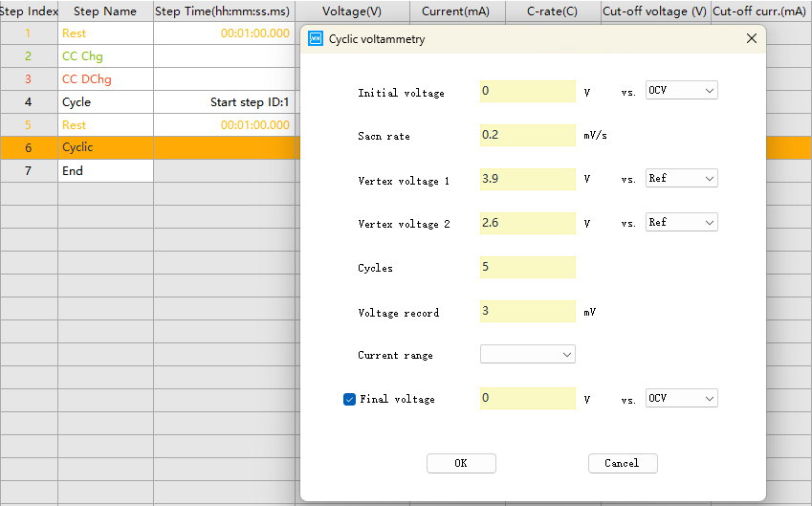The image size is (812, 506).
Task: Toggle the Final voltage checkbox
Action: tap(349, 399)
